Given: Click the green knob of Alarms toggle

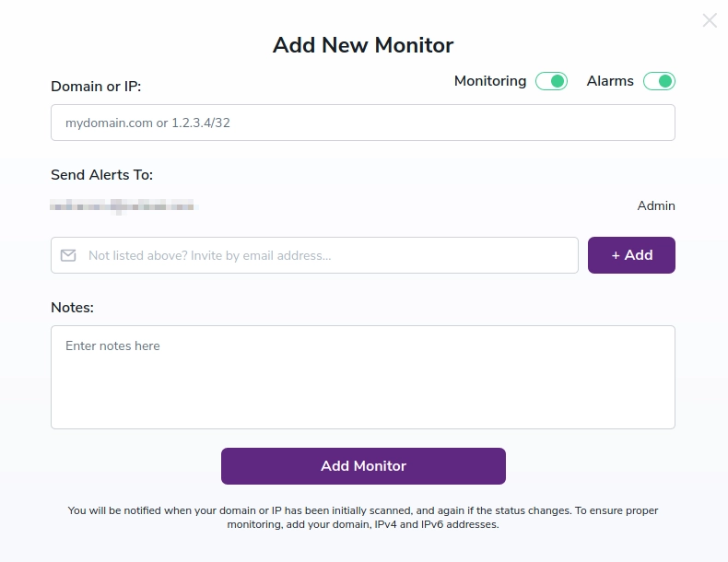Looking at the screenshot, I should pyautogui.click(x=666, y=81).
